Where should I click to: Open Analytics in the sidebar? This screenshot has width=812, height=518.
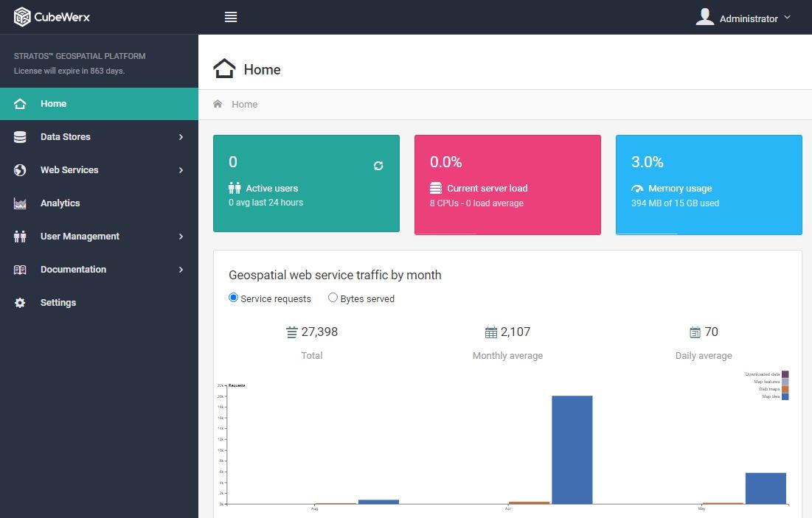(99, 203)
